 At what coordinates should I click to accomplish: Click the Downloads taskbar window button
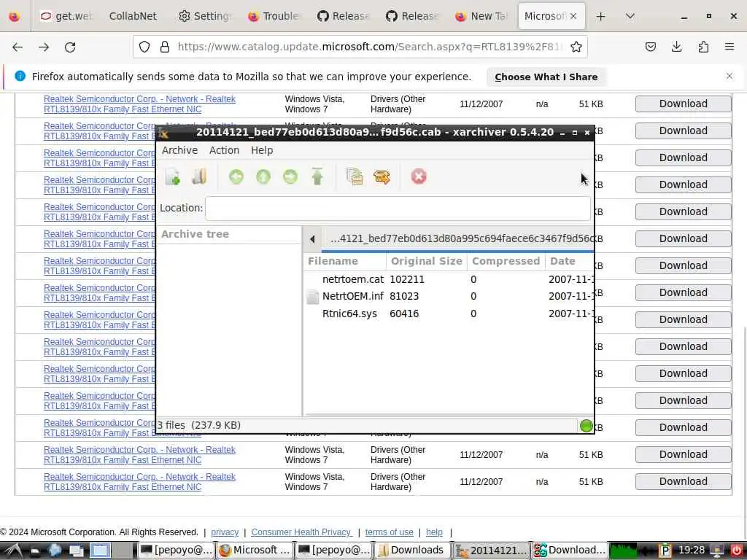411,551
